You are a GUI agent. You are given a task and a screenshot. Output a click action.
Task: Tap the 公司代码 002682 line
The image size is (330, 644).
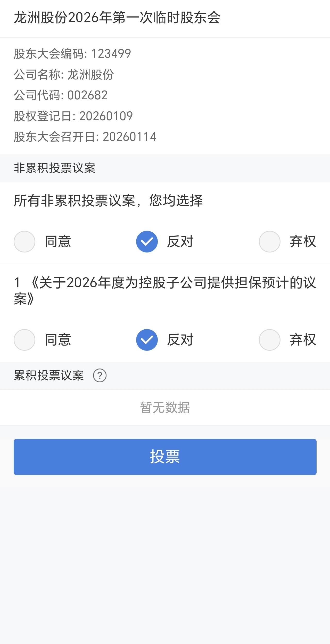coord(61,95)
